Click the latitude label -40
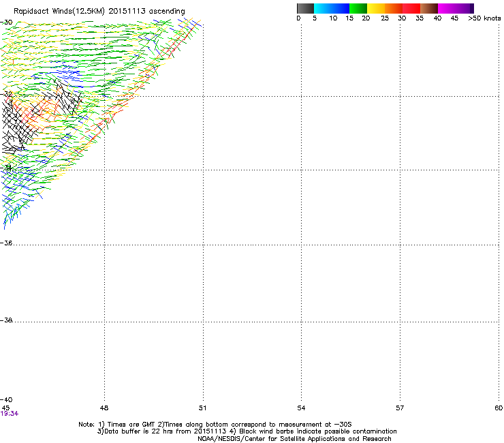The height and width of the screenshot is (443, 504). (6, 399)
